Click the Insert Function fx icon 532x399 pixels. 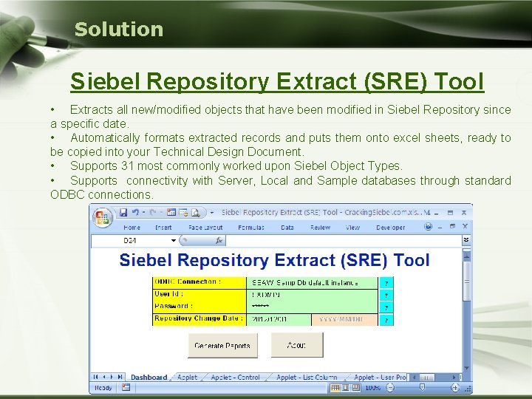pyautogui.click(x=219, y=241)
